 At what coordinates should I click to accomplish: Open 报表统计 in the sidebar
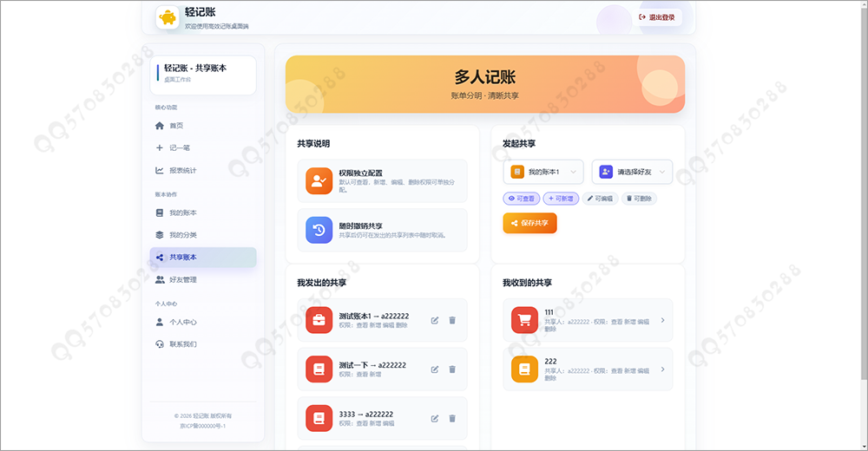(x=203, y=171)
